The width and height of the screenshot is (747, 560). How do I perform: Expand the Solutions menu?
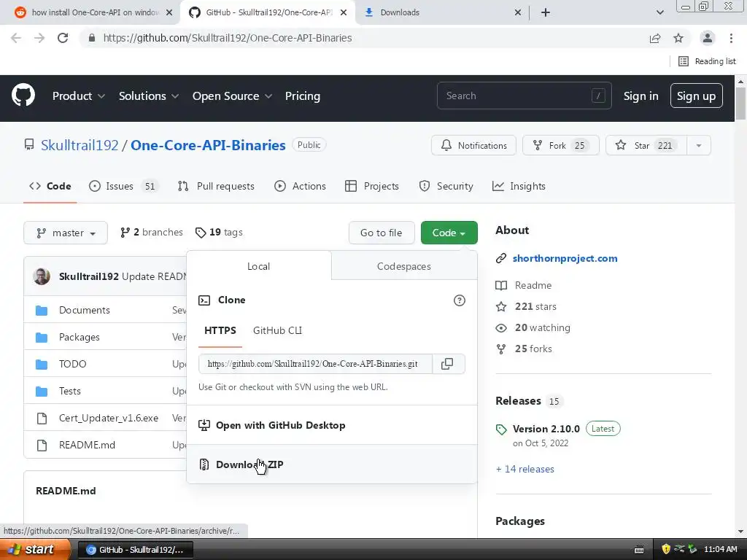(x=149, y=96)
